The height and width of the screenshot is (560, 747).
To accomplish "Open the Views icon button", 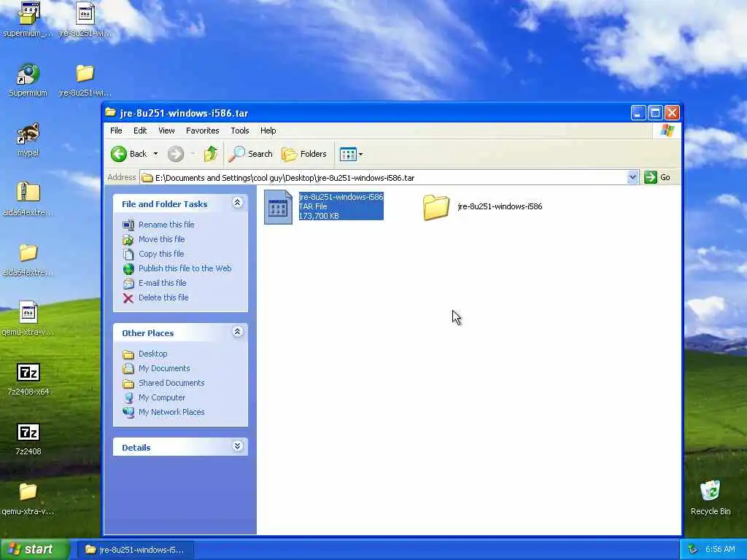I will pyautogui.click(x=348, y=154).
